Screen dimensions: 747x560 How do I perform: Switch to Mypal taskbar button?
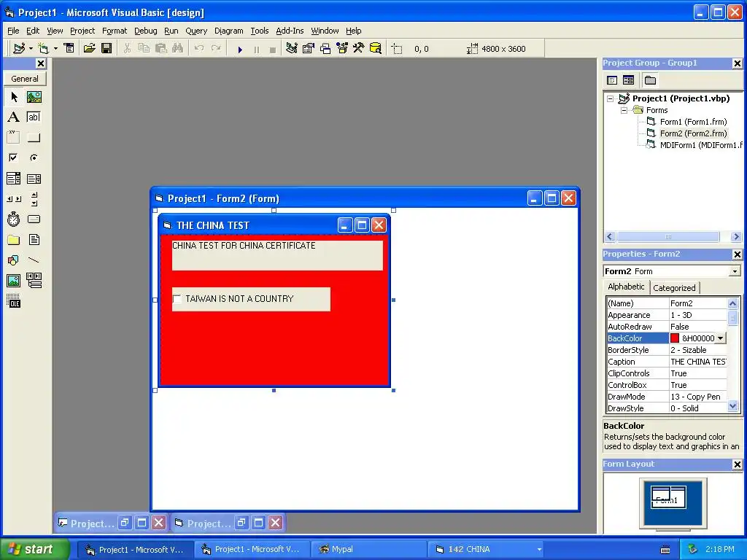coord(369,550)
